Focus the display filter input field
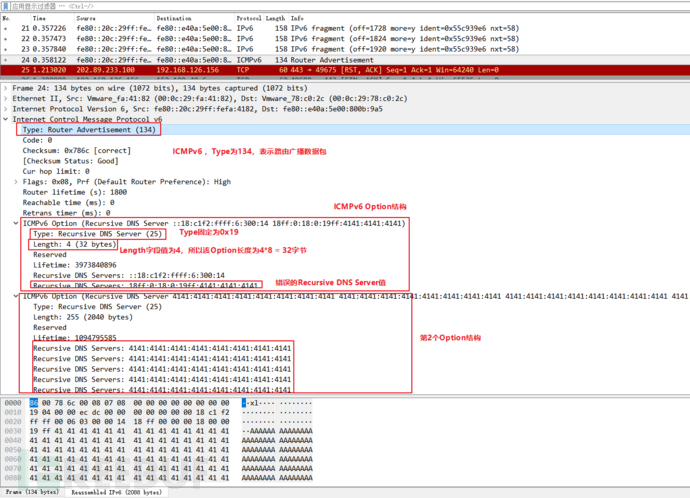Screen dimensions: 690x498 click(348, 6)
